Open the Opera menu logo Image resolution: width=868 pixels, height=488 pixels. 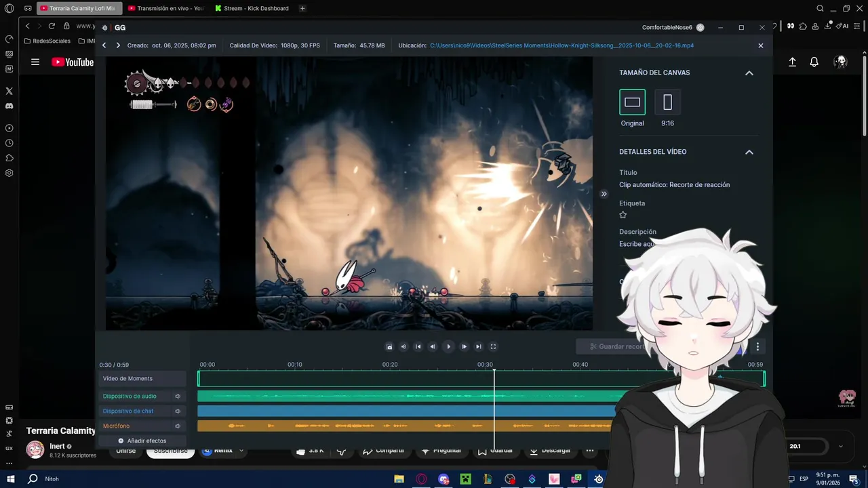pyautogui.click(x=9, y=9)
